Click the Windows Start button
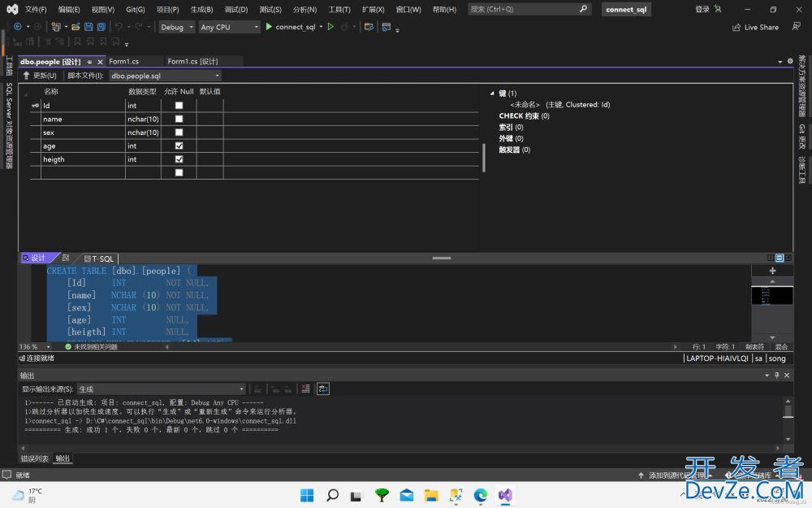Viewport: 812px width, 508px height. (307, 495)
